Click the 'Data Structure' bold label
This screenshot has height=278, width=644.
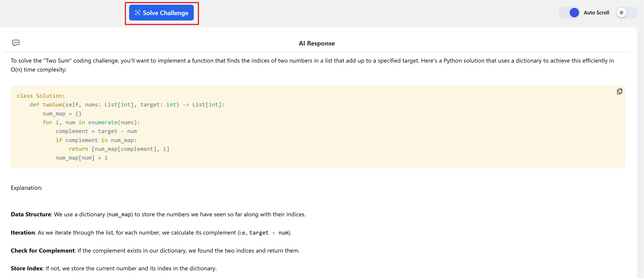[x=31, y=214]
